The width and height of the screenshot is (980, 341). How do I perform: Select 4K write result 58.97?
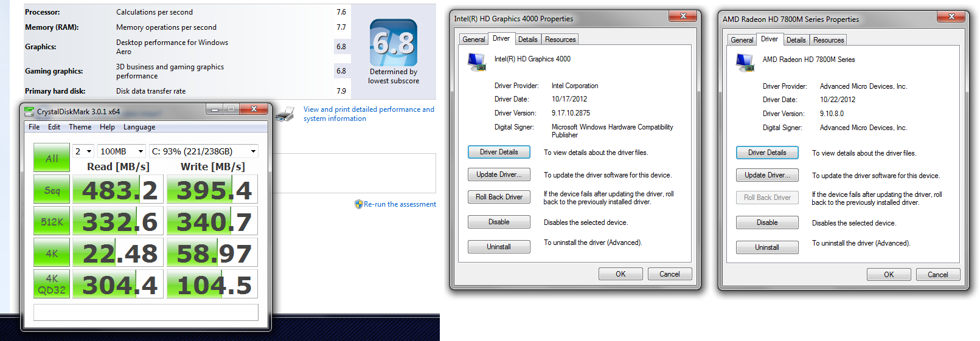pos(212,253)
